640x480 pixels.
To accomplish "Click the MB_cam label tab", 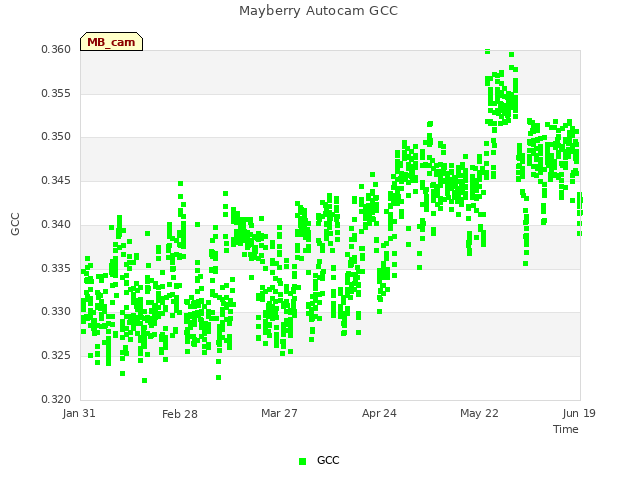I will coord(111,42).
